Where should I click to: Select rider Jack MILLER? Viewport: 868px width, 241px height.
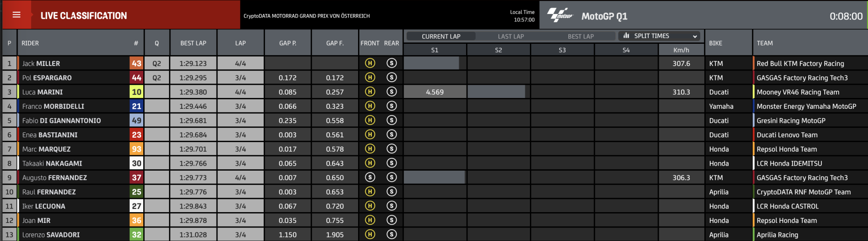41,64
